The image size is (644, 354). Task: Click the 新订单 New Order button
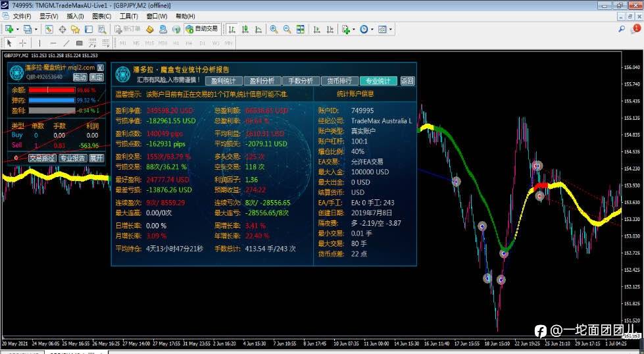[x=128, y=29]
